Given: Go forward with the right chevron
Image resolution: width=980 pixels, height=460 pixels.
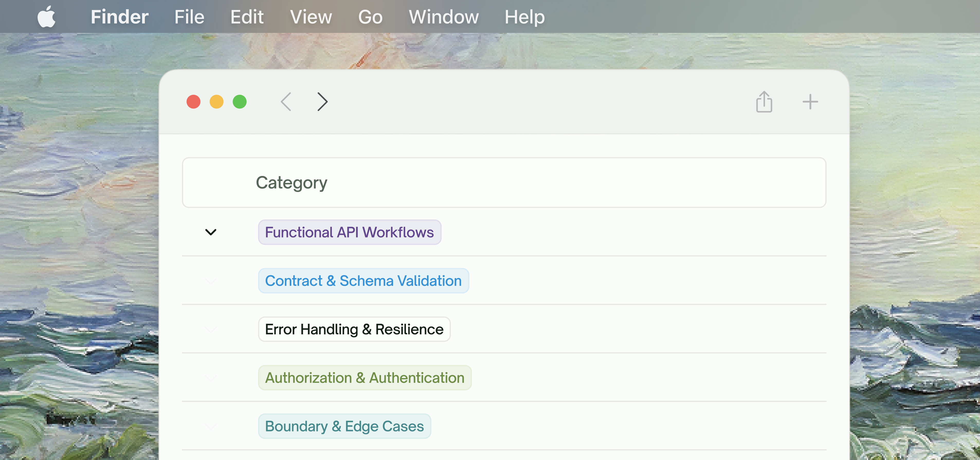Looking at the screenshot, I should click(x=322, y=102).
